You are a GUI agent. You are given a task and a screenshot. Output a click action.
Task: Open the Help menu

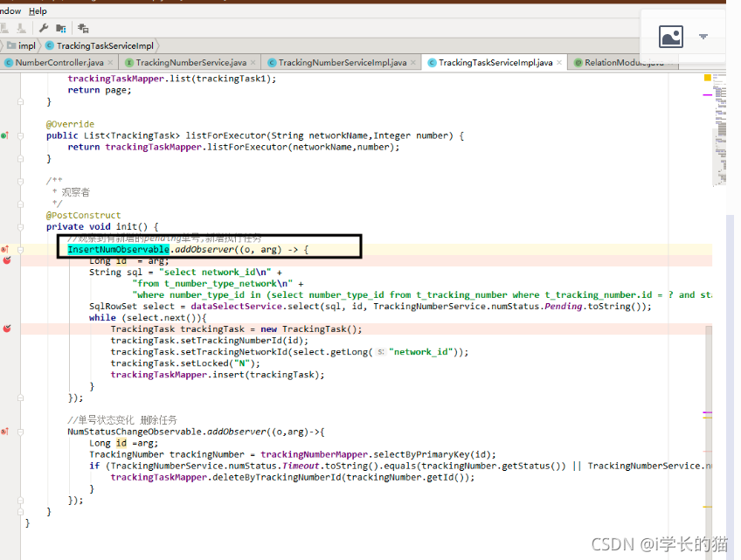37,10
